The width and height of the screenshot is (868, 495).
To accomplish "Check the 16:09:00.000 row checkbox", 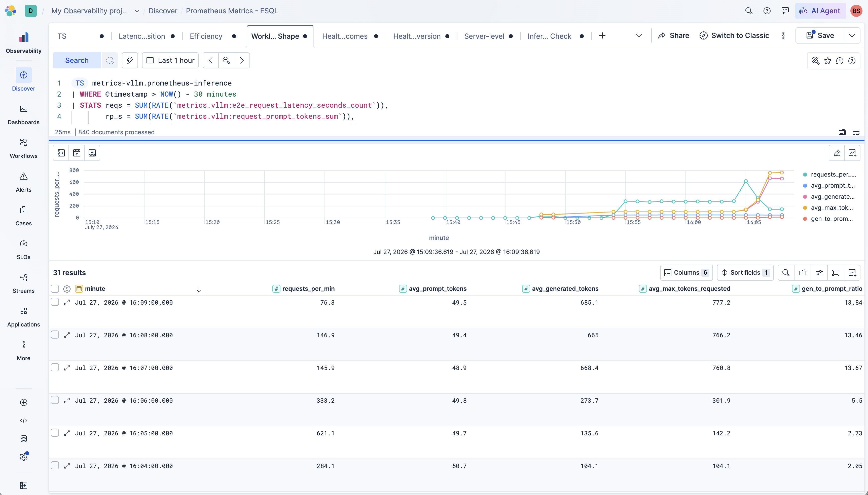I will pos(55,302).
